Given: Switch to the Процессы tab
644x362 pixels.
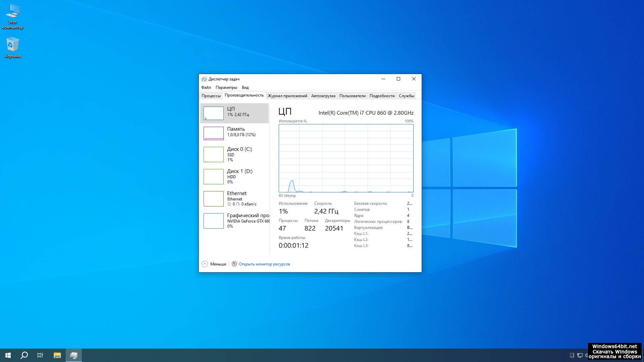Looking at the screenshot, I should [x=211, y=96].
